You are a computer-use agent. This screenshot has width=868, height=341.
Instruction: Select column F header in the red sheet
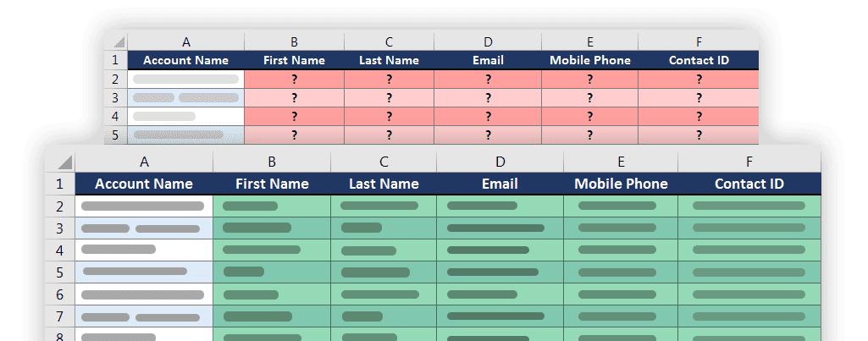coord(699,42)
